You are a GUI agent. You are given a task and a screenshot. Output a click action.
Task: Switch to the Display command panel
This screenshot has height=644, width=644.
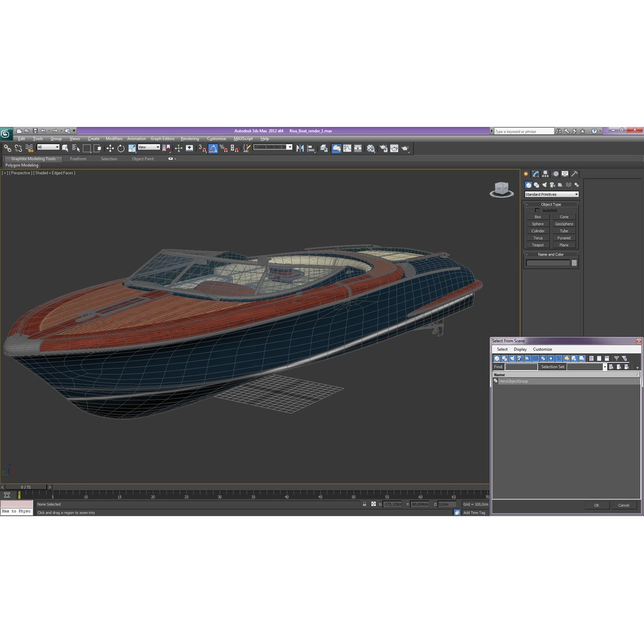coord(565,174)
